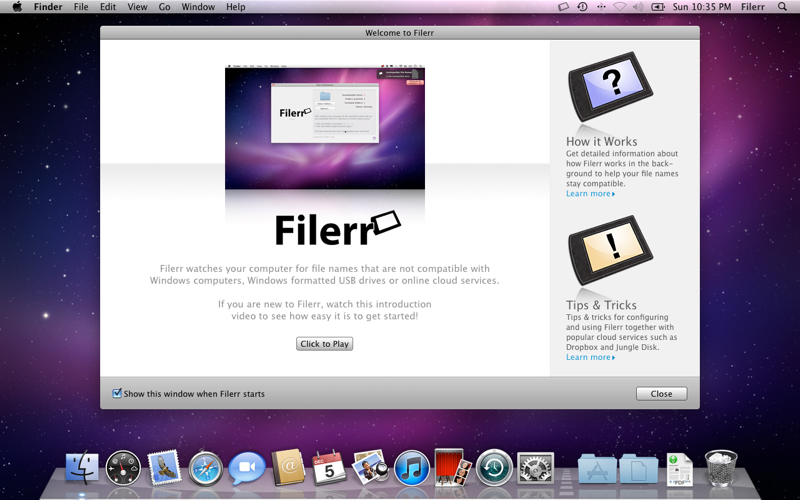This screenshot has width=800, height=500.
Task: Click the Time Machine menu bar icon
Action: [582, 7]
